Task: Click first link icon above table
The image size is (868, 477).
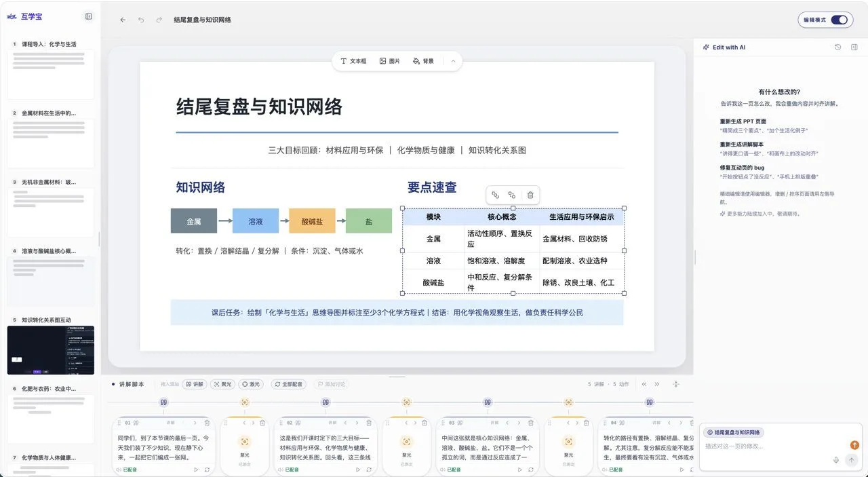Action: (495, 195)
